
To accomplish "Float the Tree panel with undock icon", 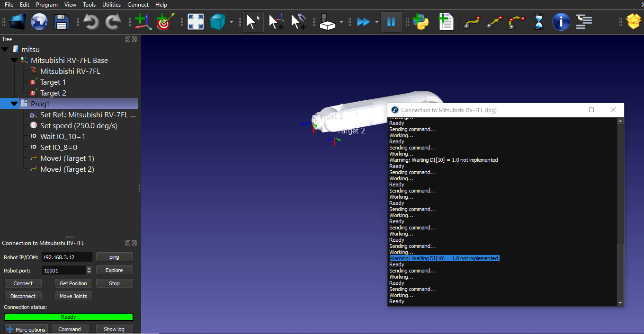I will pyautogui.click(x=127, y=39).
